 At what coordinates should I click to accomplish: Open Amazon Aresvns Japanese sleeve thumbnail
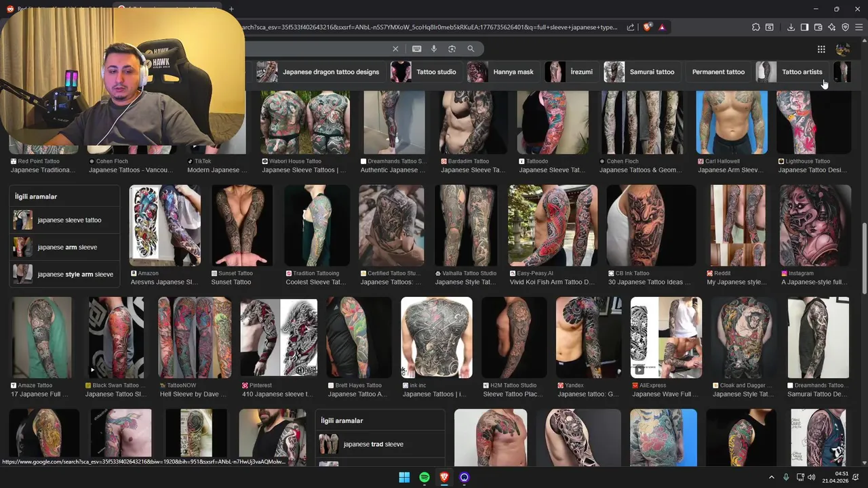pos(165,226)
